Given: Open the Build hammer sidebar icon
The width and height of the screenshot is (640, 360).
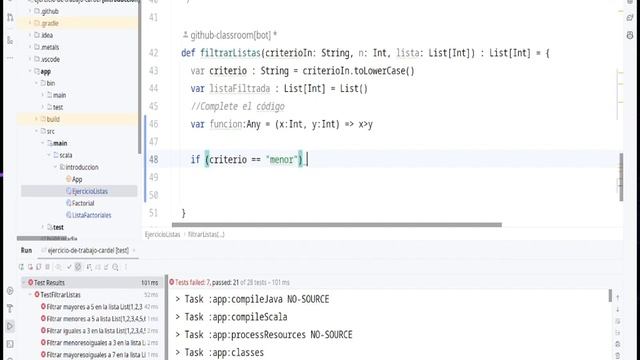Looking at the screenshot, I should pos(10,309).
